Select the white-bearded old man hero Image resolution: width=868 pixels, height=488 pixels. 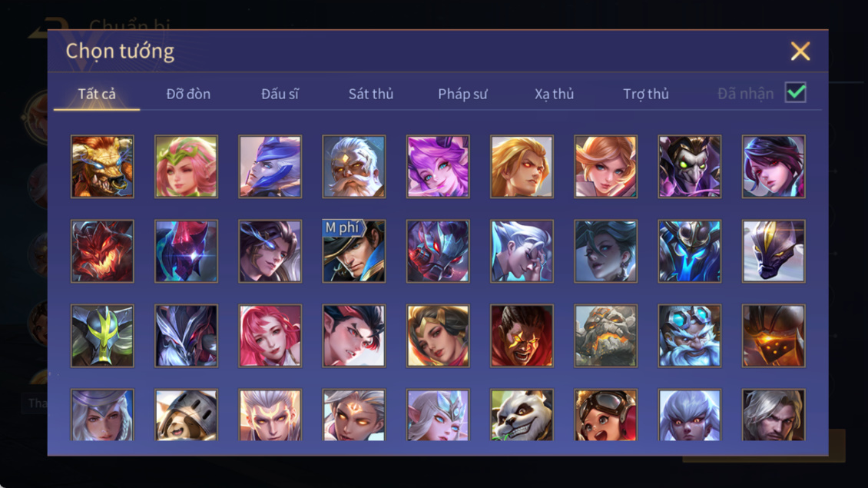click(x=354, y=167)
